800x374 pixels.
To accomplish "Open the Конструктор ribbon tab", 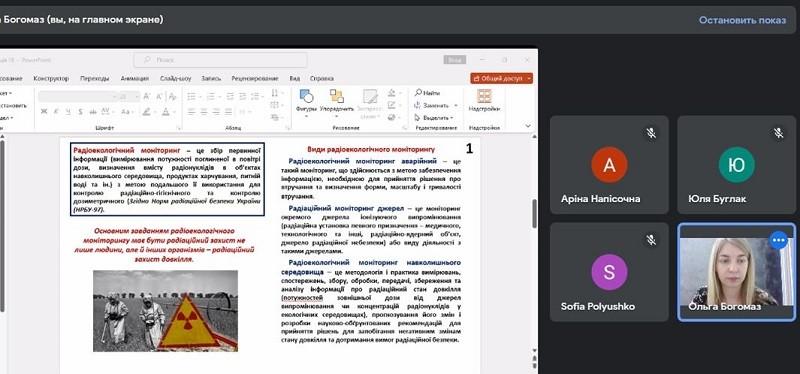I will [51, 79].
